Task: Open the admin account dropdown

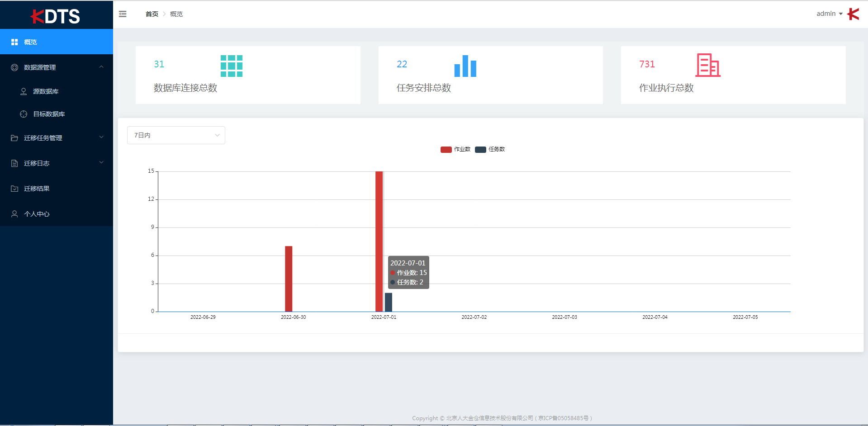Action: [828, 14]
